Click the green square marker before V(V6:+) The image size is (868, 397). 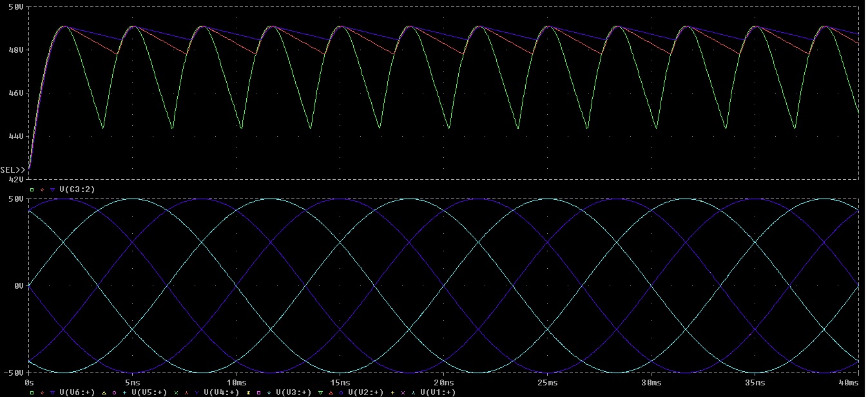[x=32, y=392]
